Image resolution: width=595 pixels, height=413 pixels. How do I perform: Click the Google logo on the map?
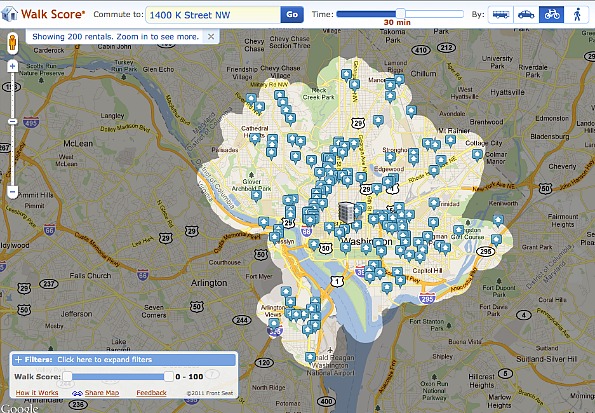pos(19,408)
